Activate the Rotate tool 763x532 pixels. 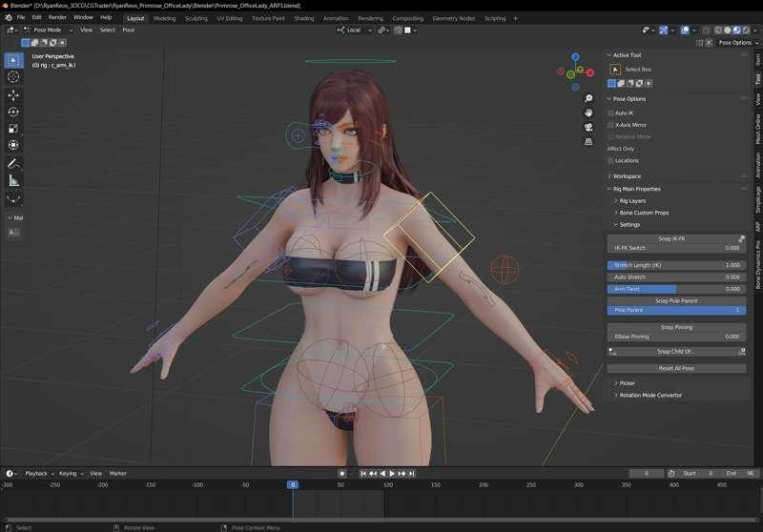point(13,112)
